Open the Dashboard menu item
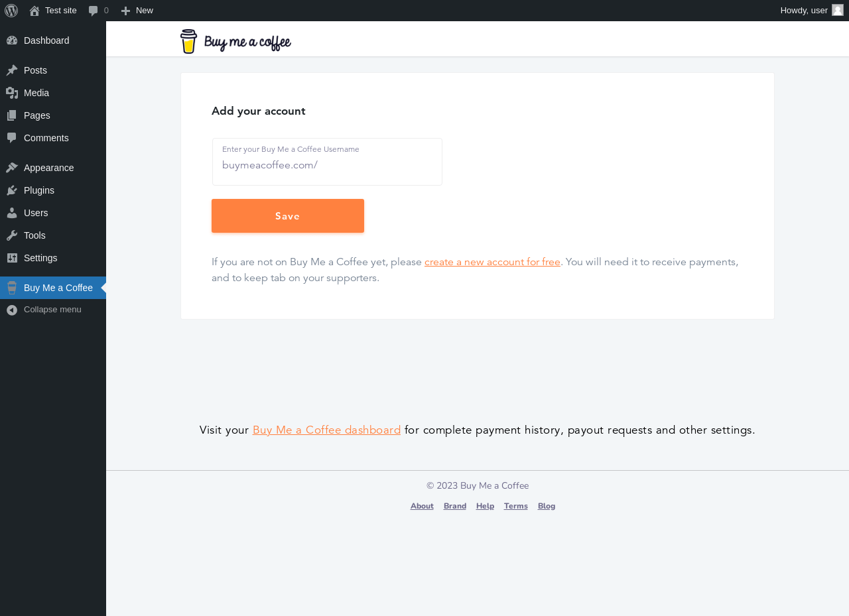 tap(46, 40)
